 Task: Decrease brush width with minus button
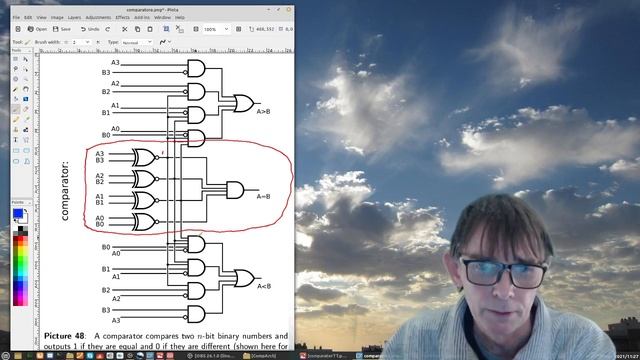point(67,42)
